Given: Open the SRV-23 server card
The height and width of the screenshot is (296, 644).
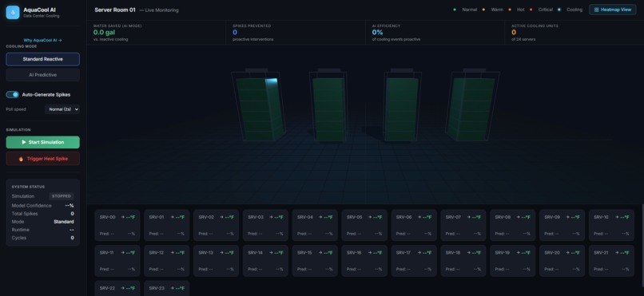Looking at the screenshot, I should [x=167, y=288].
